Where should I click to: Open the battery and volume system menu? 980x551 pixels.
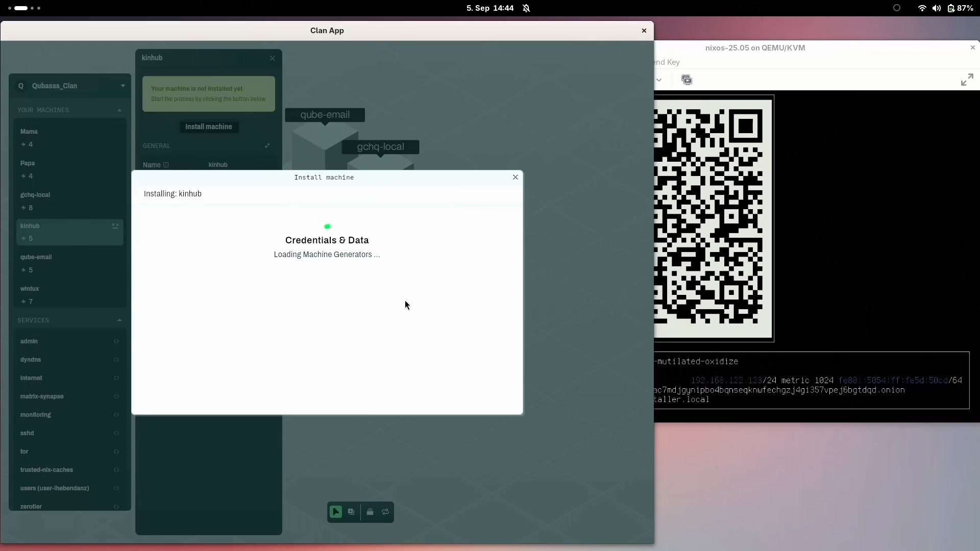click(x=944, y=8)
